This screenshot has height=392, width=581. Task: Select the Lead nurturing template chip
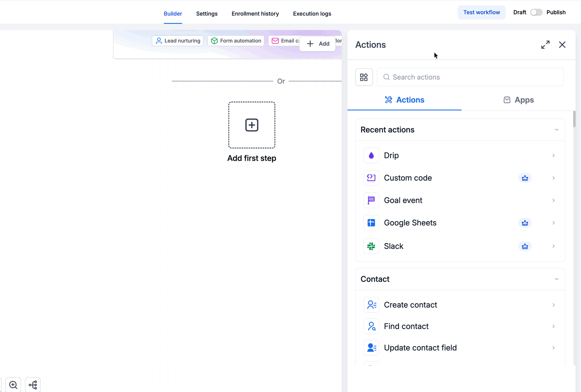click(178, 41)
